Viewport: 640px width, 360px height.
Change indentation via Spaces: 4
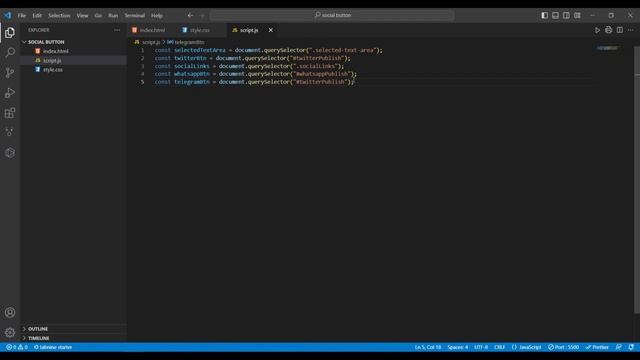458,347
